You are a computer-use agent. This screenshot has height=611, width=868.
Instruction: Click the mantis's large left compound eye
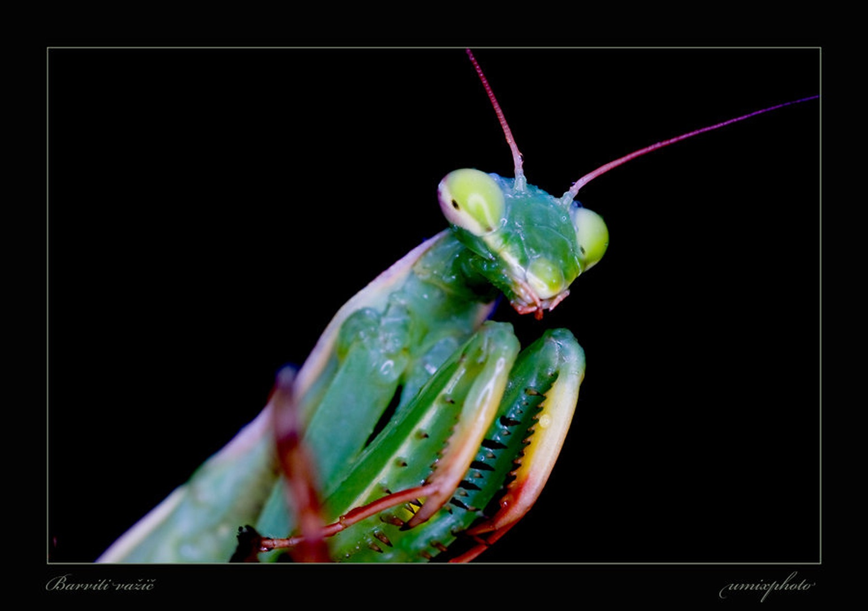472,201
